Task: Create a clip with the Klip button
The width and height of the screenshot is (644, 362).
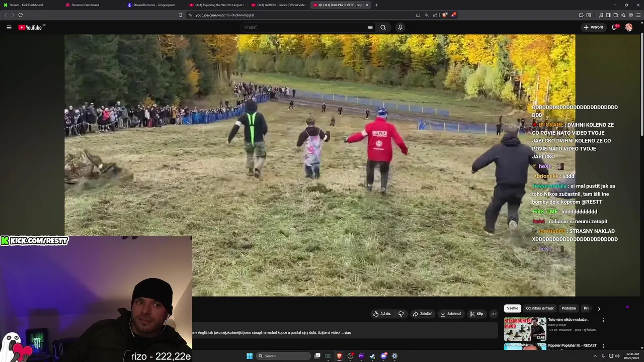Action: click(x=476, y=314)
